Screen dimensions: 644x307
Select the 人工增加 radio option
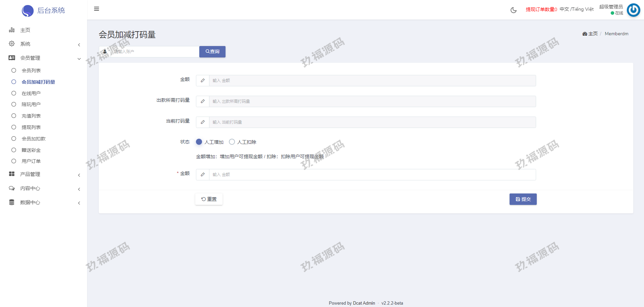point(199,142)
